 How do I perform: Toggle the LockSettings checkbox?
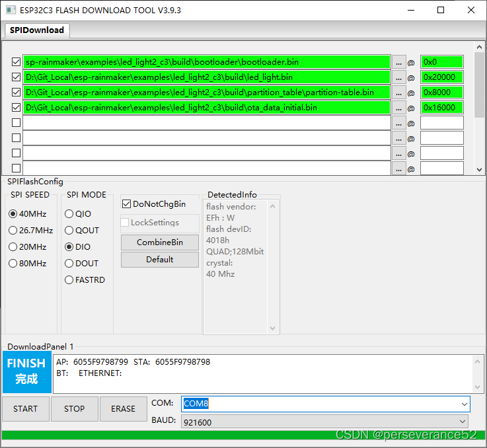[x=150, y=223]
